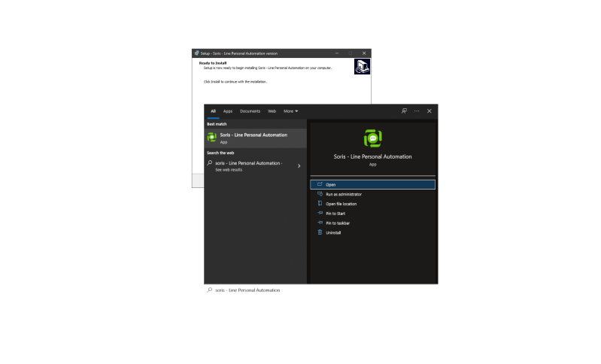Click the Open file location icon
Image resolution: width=601 pixels, height=364 pixels.
pos(320,204)
